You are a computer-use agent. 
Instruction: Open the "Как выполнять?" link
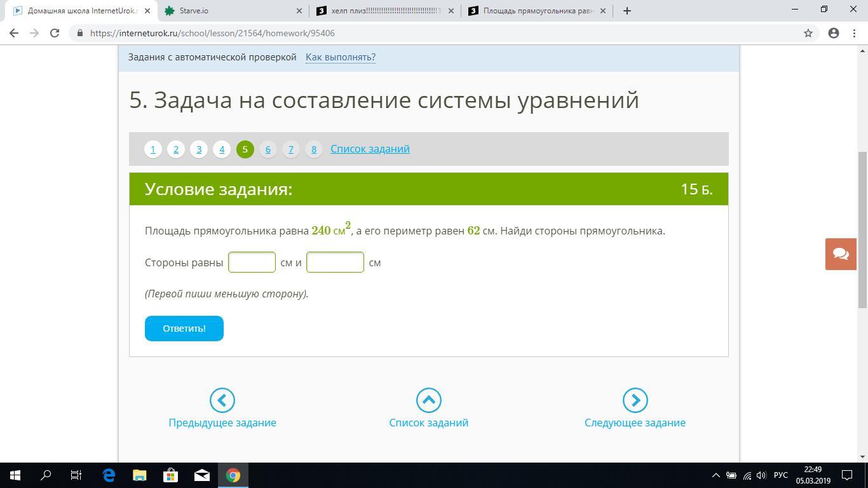340,57
